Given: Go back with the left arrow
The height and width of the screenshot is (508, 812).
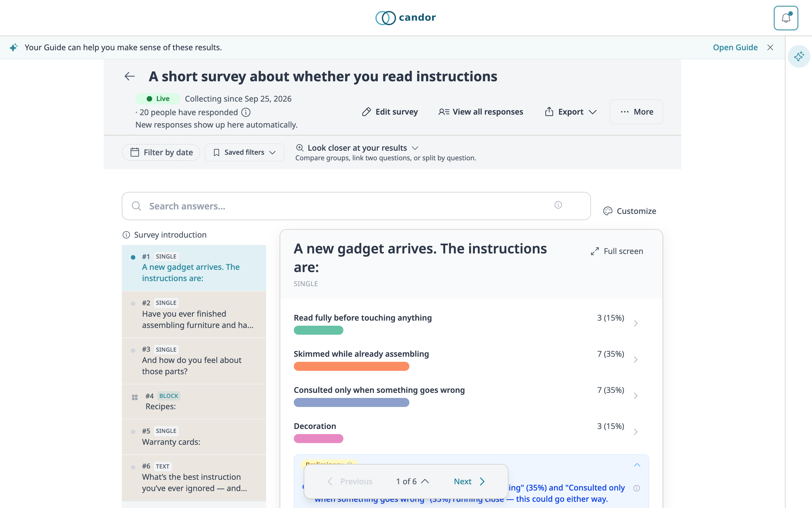Looking at the screenshot, I should click(129, 76).
